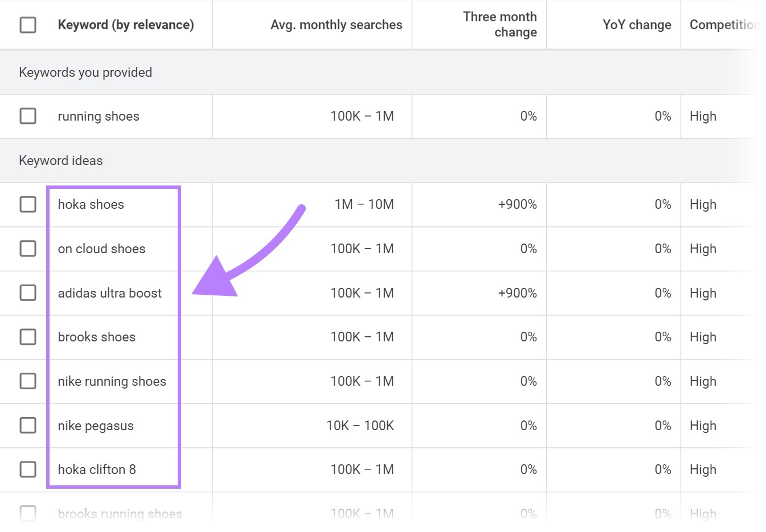This screenshot has height=532, width=766.
Task: Click the brooks shoes keyword
Action: (97, 337)
